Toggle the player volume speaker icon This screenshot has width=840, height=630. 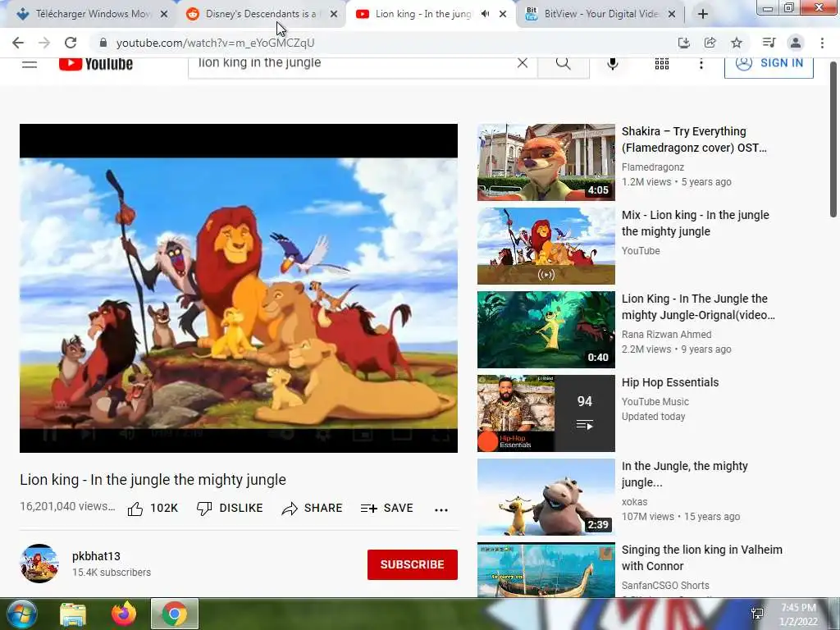click(126, 434)
